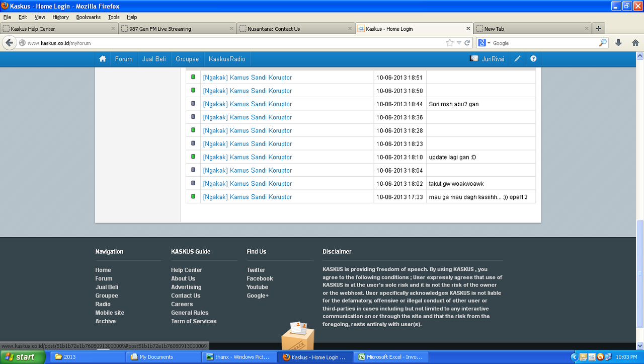
Task: Click footer Facebook link
Action: [260, 278]
